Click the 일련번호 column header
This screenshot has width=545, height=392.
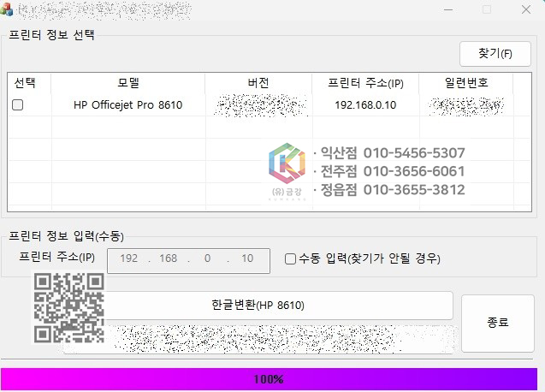tap(466, 83)
